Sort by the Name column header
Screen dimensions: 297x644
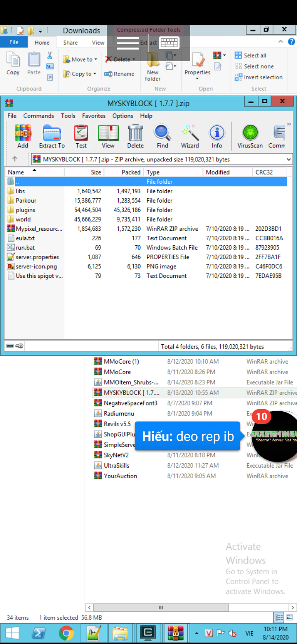(35, 172)
